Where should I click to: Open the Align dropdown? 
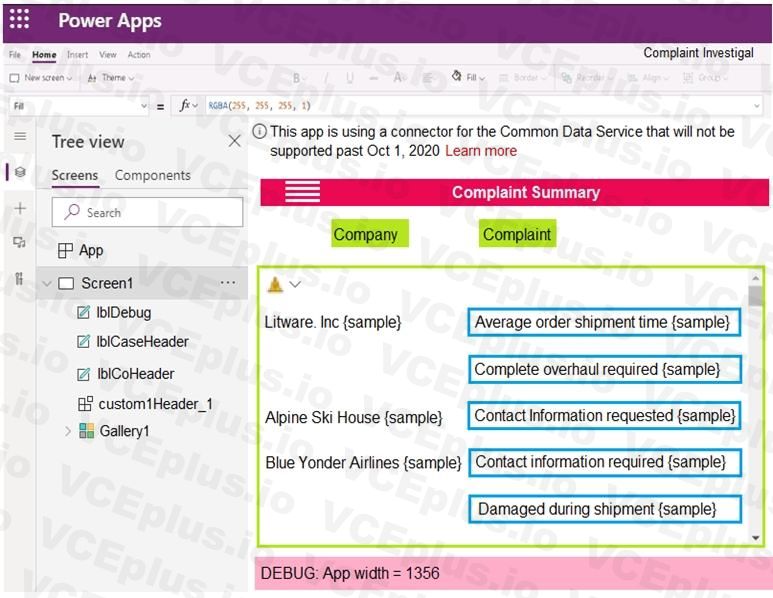(648, 78)
